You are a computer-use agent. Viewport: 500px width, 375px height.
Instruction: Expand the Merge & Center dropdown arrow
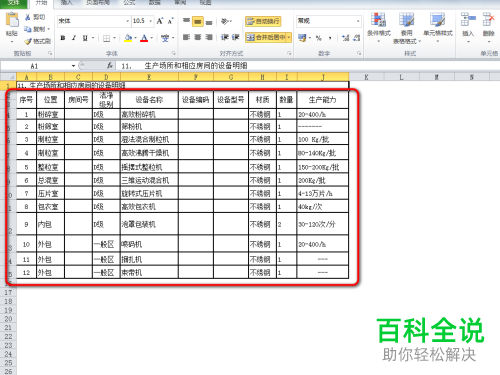pyautogui.click(x=289, y=37)
